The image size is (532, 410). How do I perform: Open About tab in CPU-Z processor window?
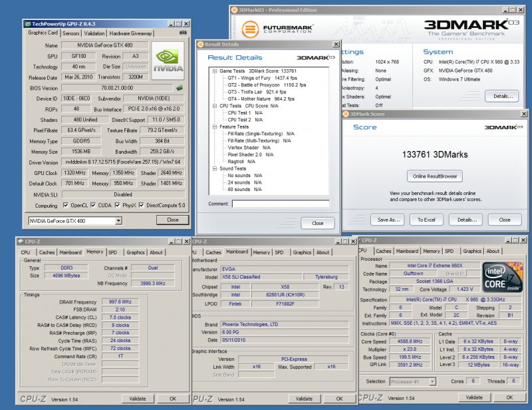pos(493,251)
